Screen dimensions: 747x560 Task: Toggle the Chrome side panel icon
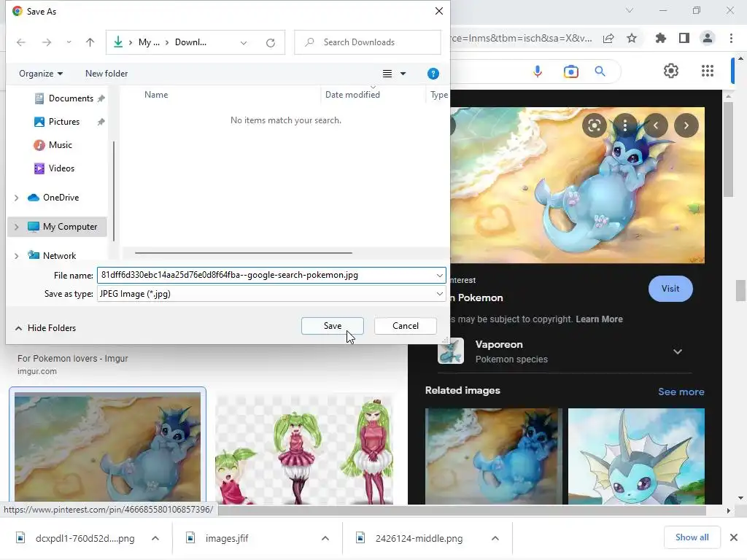coord(684,39)
